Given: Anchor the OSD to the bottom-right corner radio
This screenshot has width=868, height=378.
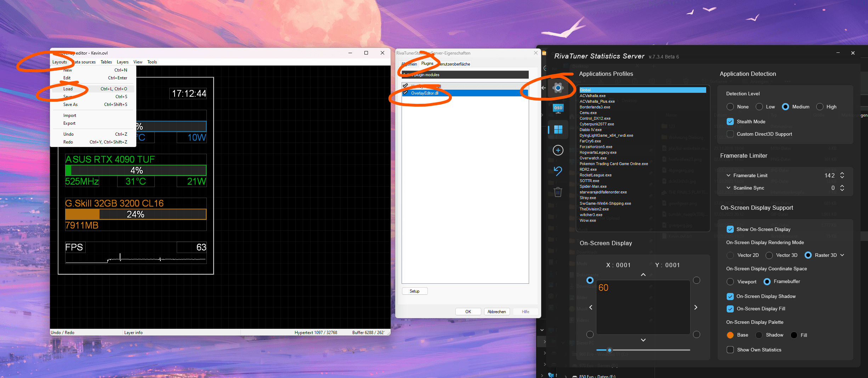Looking at the screenshot, I should point(697,334).
